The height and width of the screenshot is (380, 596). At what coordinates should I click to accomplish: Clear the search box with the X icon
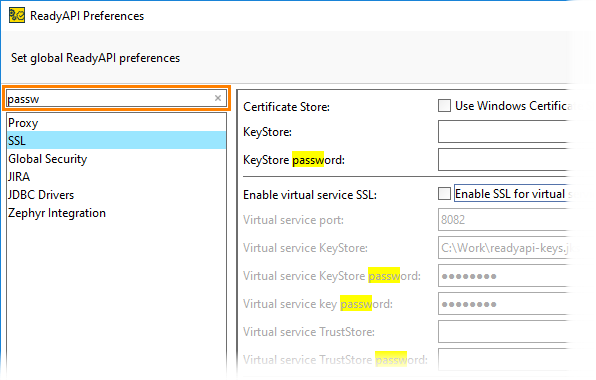coord(218,98)
